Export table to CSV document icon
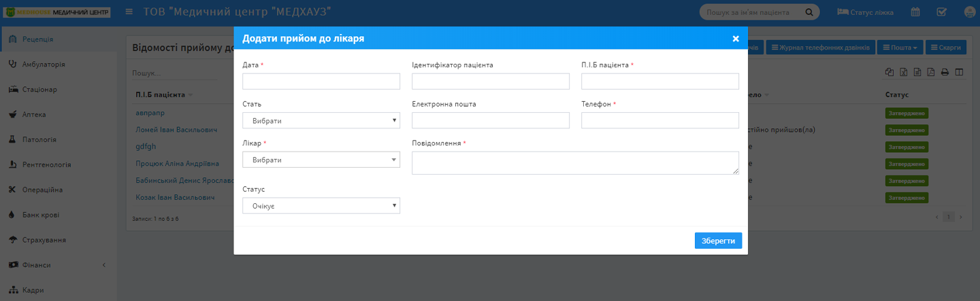The image size is (980, 301). click(917, 73)
